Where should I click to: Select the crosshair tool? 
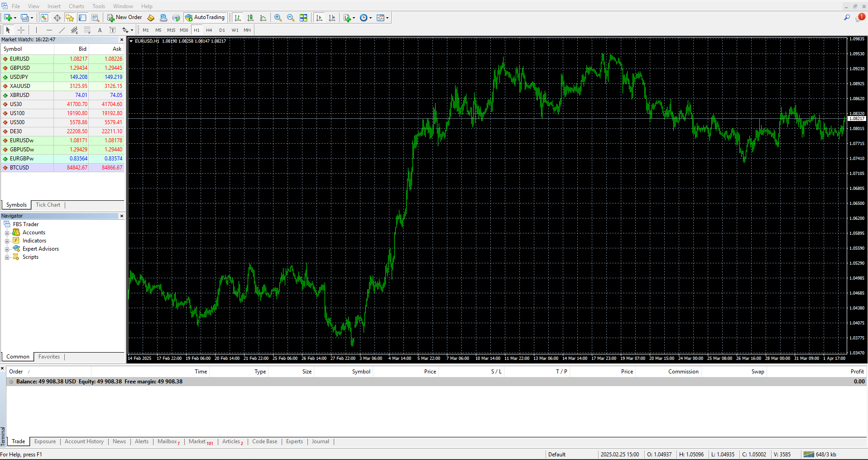(21, 30)
